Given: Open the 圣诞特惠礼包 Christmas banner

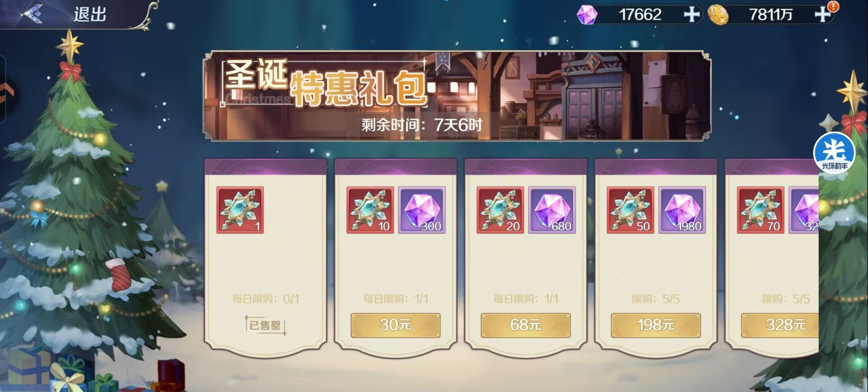Looking at the screenshot, I should pyautogui.click(x=457, y=96).
